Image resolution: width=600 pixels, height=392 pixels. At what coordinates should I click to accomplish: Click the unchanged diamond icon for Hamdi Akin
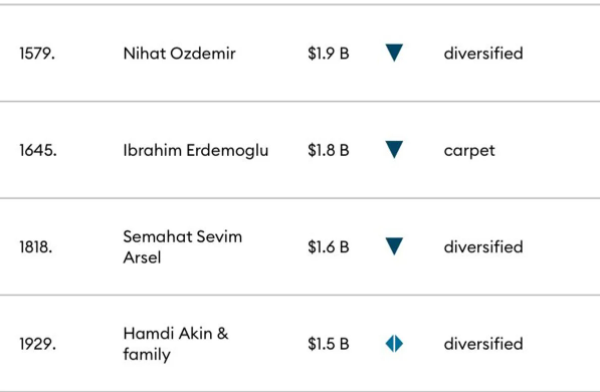(394, 343)
